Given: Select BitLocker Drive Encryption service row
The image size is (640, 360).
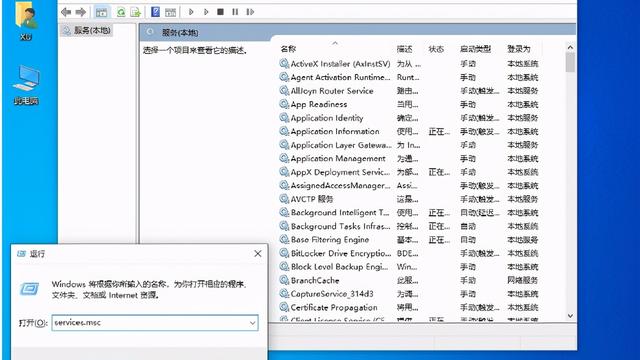Looking at the screenshot, I should pyautogui.click(x=409, y=253).
